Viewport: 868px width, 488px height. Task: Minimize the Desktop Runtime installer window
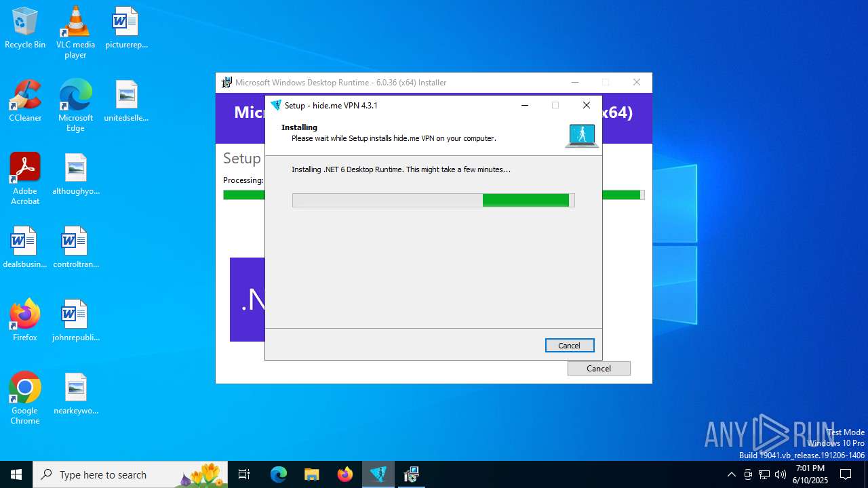coord(575,83)
